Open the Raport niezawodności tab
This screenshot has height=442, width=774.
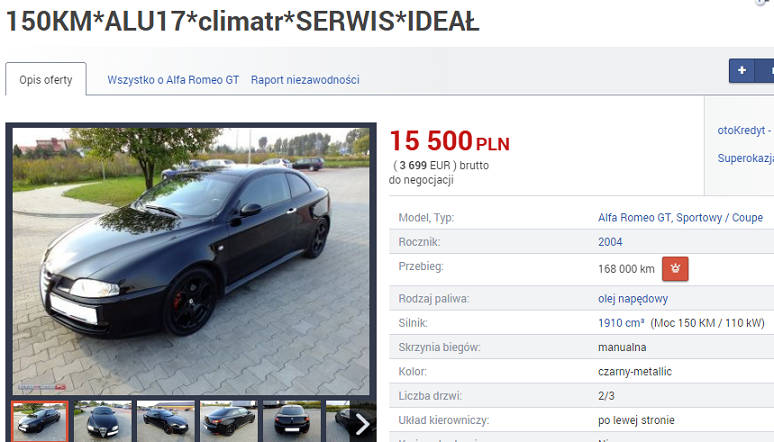click(x=305, y=80)
